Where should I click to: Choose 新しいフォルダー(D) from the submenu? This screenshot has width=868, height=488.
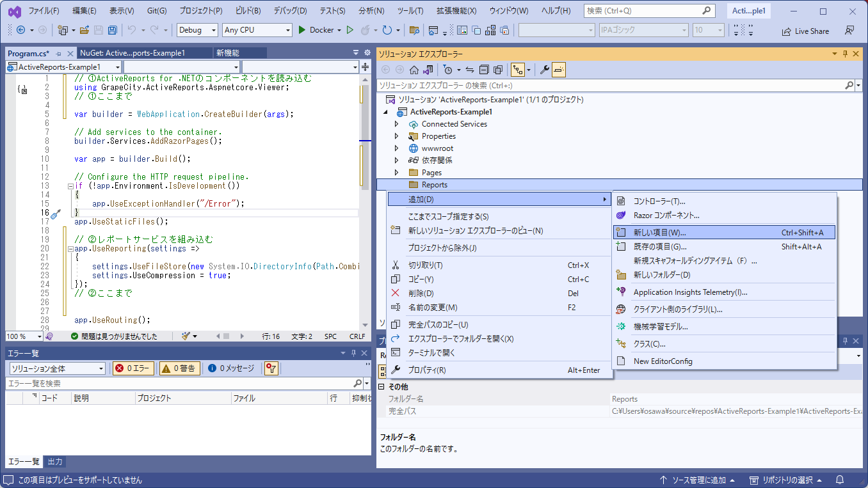(x=724, y=275)
